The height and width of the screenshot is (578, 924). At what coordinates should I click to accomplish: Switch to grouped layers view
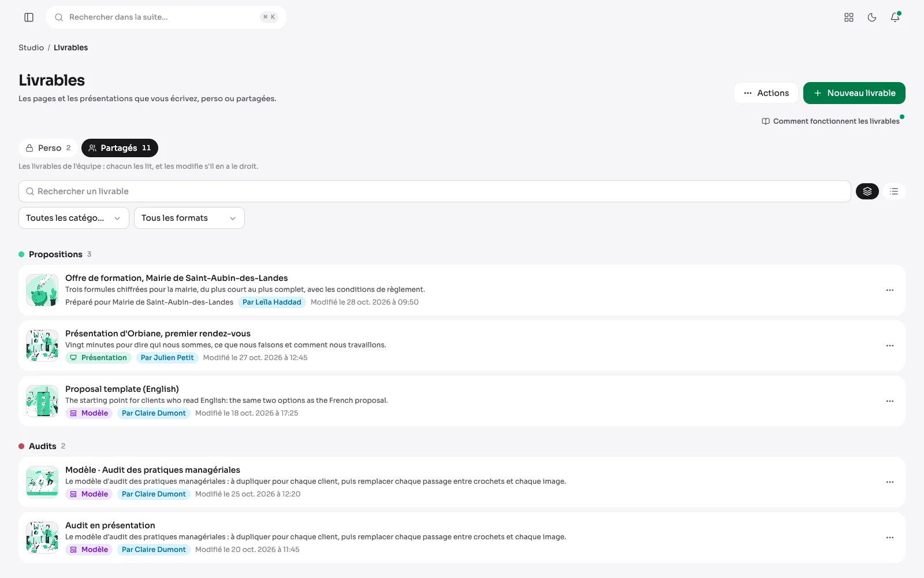867,191
